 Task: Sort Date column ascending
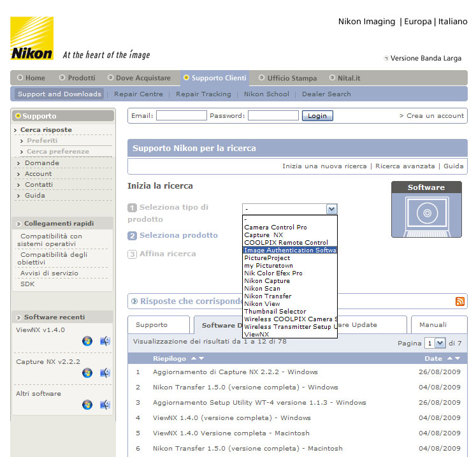[451, 359]
